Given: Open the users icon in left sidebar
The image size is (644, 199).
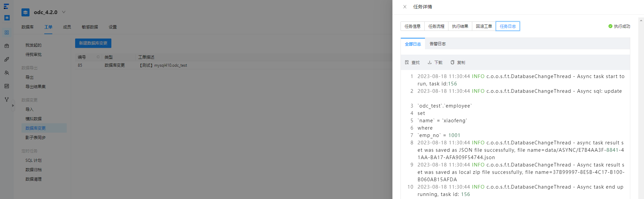Looking at the screenshot, I should click(x=7, y=73).
